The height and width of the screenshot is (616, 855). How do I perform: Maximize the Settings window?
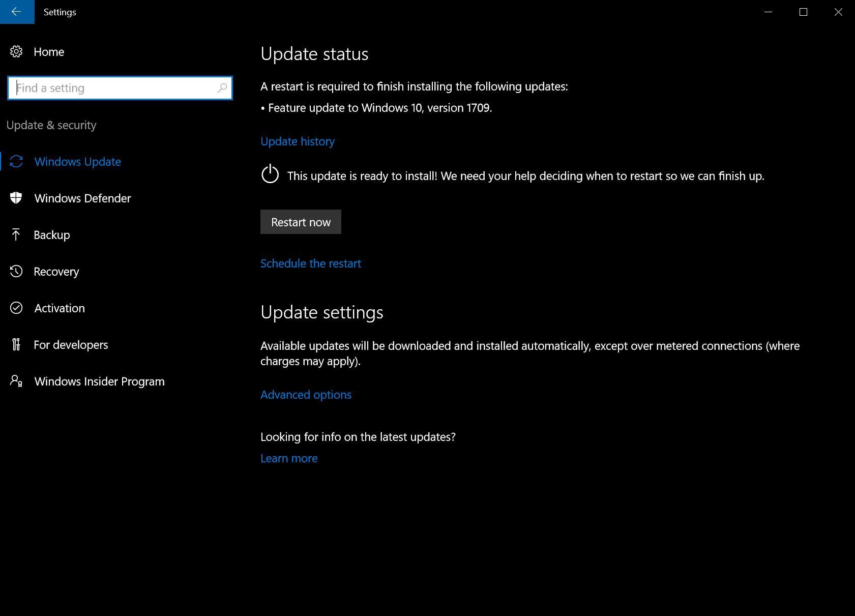point(804,12)
